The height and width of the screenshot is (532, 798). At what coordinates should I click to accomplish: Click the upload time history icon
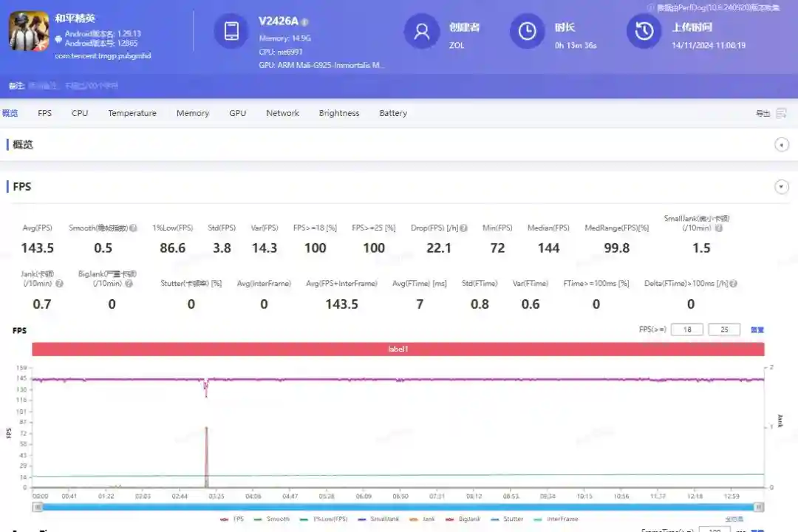644,31
